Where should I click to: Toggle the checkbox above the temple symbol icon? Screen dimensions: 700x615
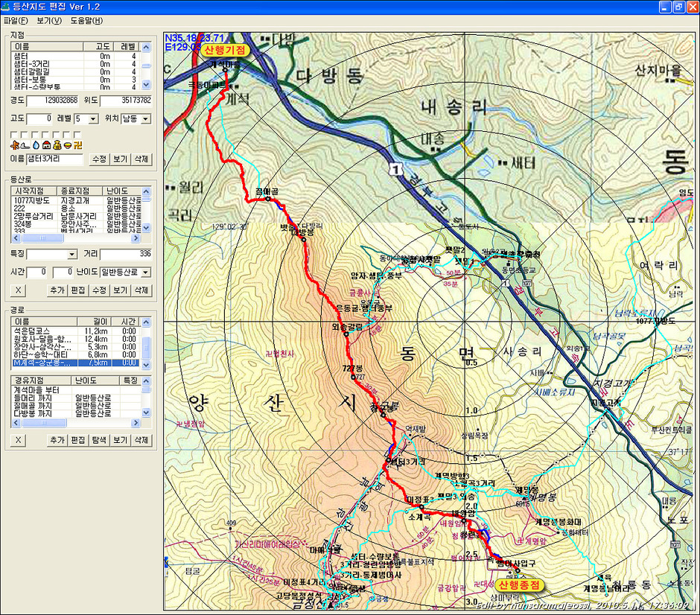pos(77,135)
